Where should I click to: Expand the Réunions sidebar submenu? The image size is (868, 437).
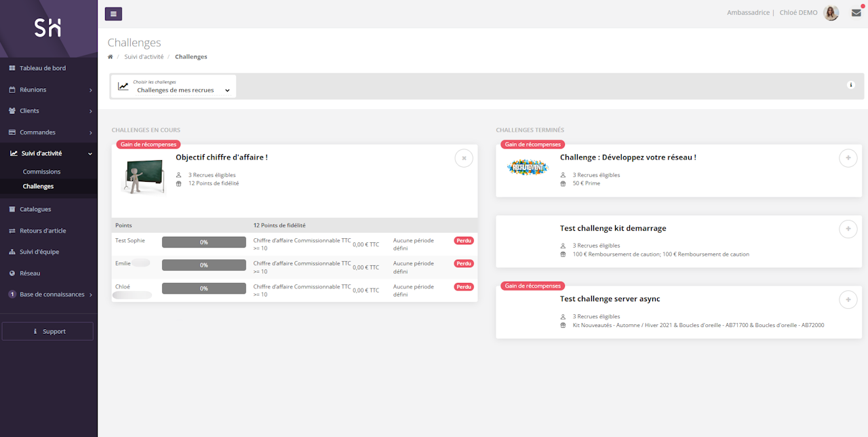(48, 90)
